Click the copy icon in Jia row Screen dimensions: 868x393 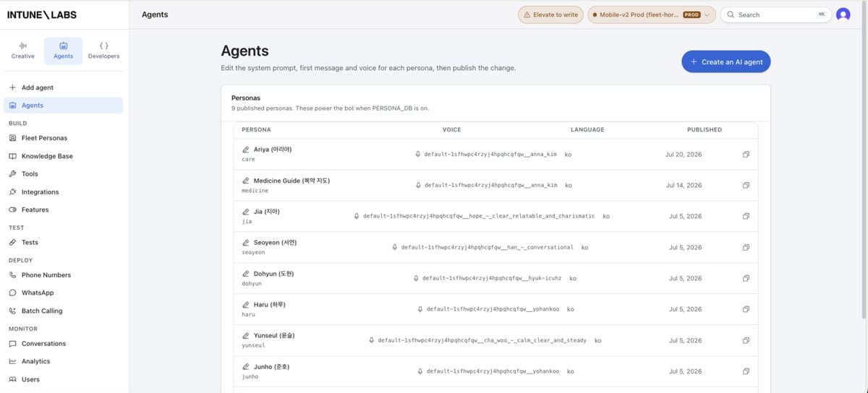(x=746, y=217)
